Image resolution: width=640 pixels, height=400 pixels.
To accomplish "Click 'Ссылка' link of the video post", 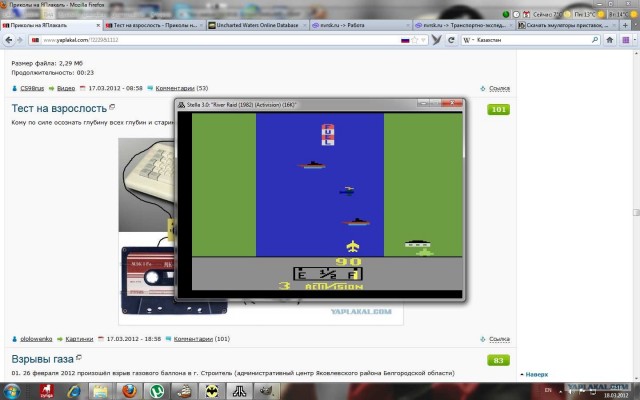I will [x=499, y=88].
